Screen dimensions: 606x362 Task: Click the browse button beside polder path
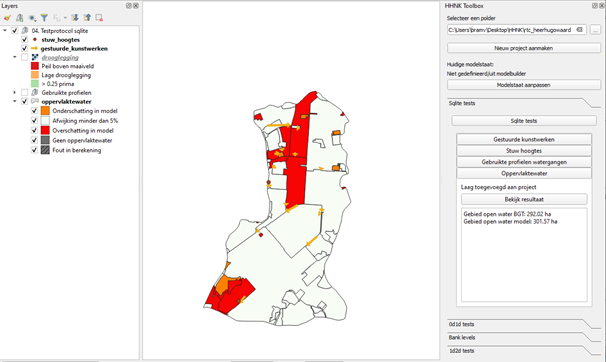595,30
